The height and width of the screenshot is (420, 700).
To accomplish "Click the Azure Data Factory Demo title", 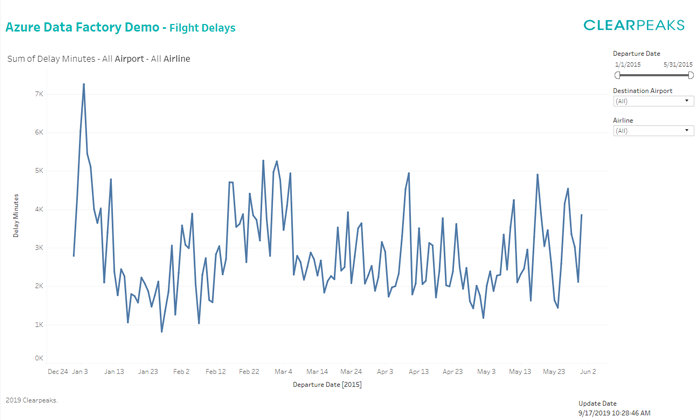I will (x=82, y=27).
